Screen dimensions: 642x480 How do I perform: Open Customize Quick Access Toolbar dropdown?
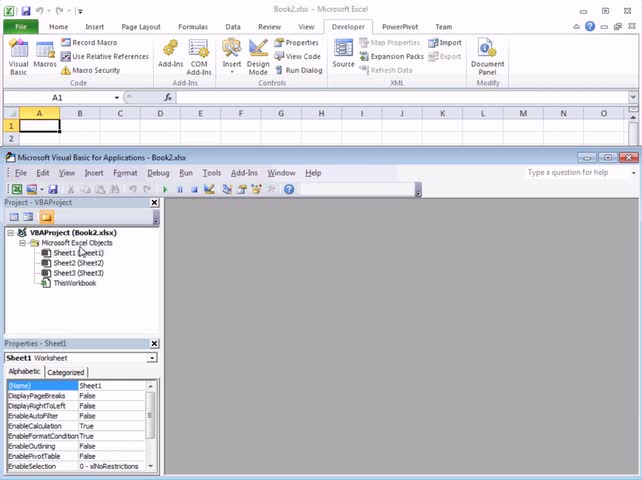point(80,11)
